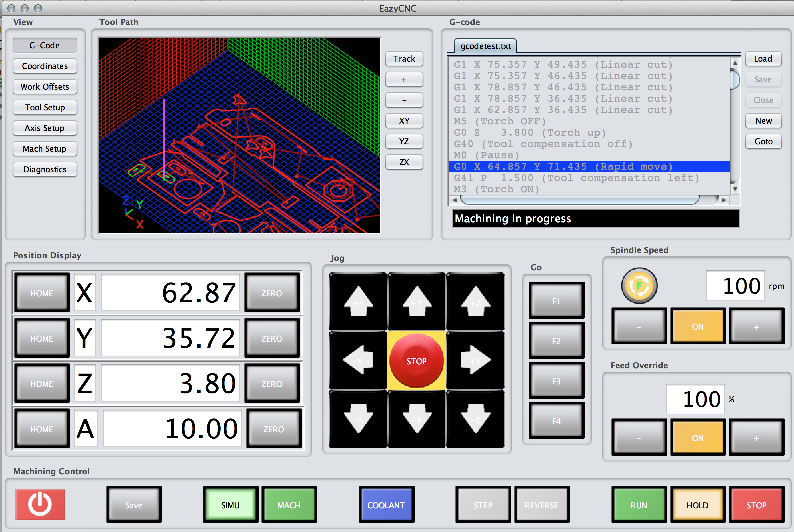Click the spindle speed rpm field
This screenshot has width=794, height=532.
point(735,286)
